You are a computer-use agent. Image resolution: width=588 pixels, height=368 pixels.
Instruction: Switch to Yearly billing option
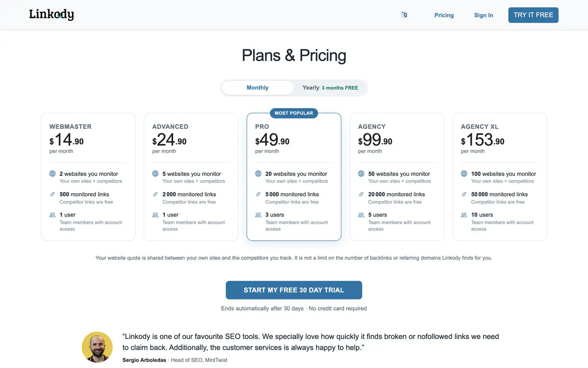[x=330, y=88]
